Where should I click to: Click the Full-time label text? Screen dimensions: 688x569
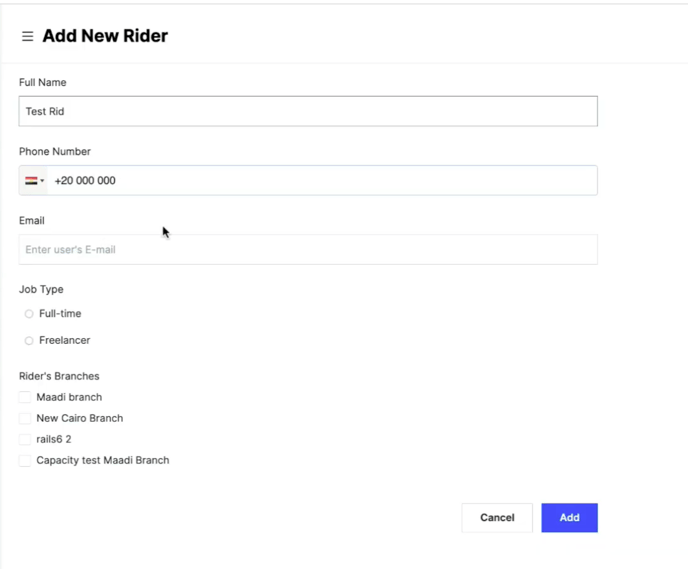pos(60,314)
